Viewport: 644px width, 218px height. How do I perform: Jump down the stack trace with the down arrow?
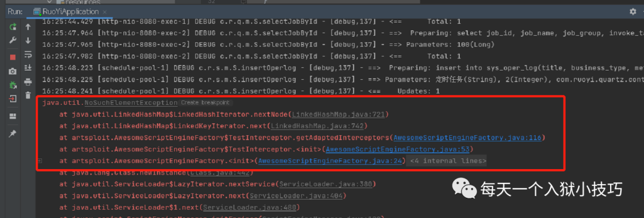click(28, 41)
